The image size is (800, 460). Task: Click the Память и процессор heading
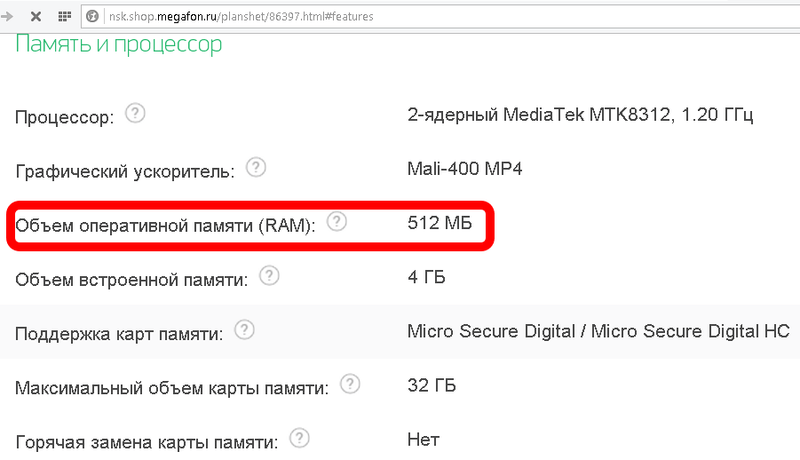[x=118, y=43]
